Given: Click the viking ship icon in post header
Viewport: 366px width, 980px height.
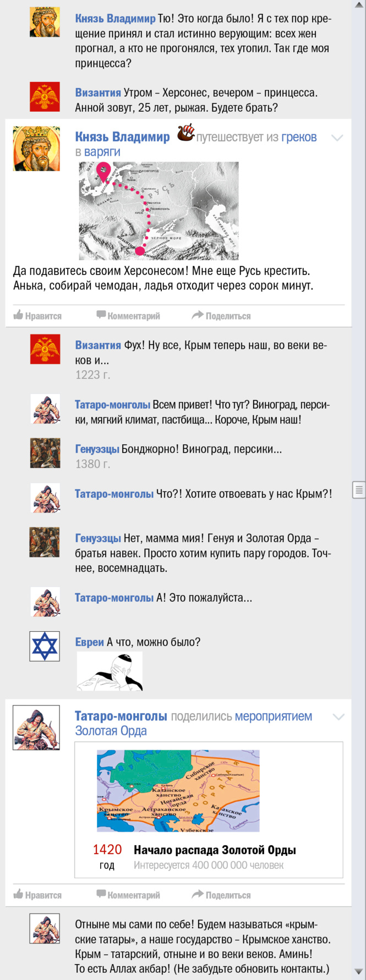Looking at the screenshot, I should coord(186,133).
